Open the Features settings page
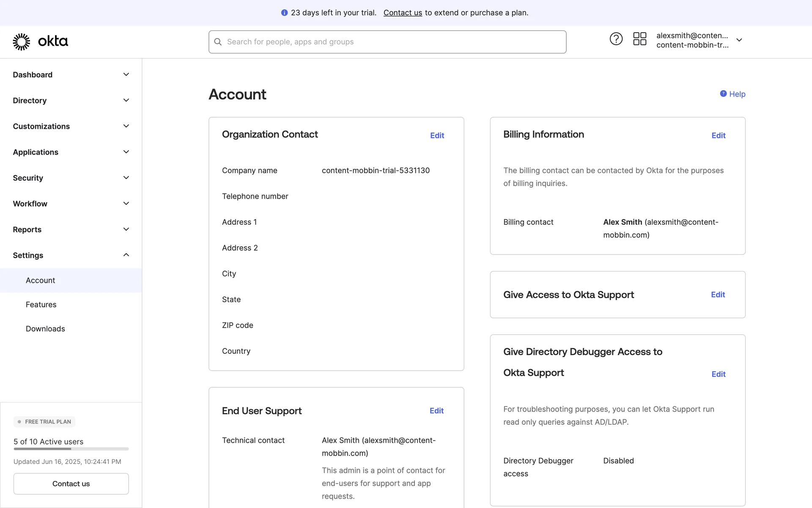This screenshot has height=508, width=812. click(41, 304)
